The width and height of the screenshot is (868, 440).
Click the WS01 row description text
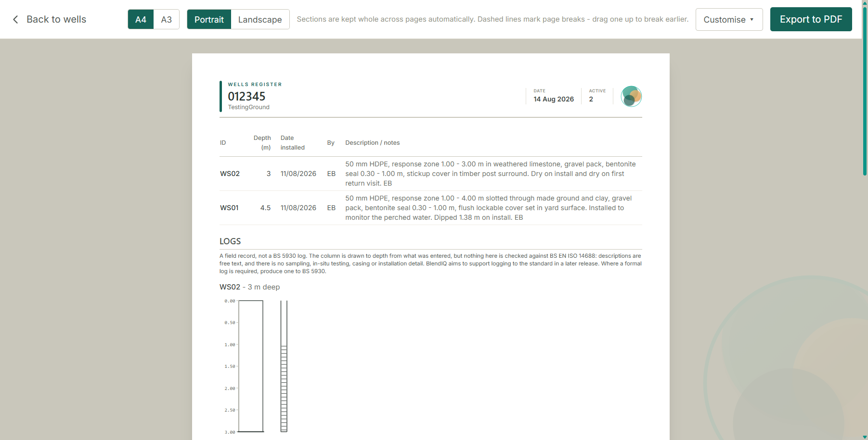coord(489,208)
